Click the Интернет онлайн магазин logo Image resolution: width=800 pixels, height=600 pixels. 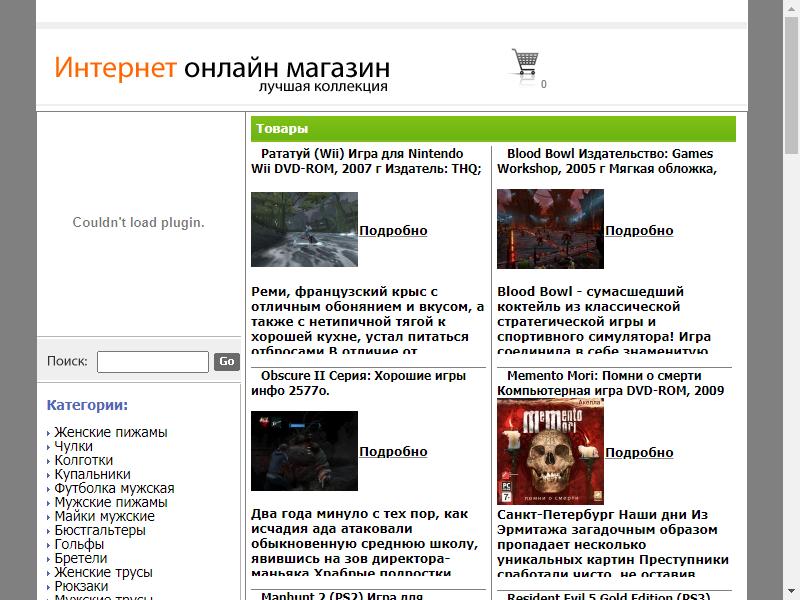[222, 74]
